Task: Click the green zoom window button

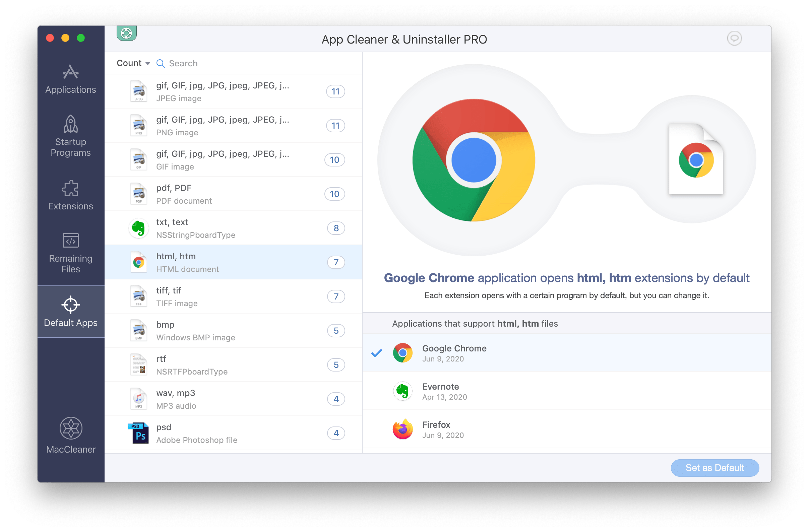Action: (80, 38)
